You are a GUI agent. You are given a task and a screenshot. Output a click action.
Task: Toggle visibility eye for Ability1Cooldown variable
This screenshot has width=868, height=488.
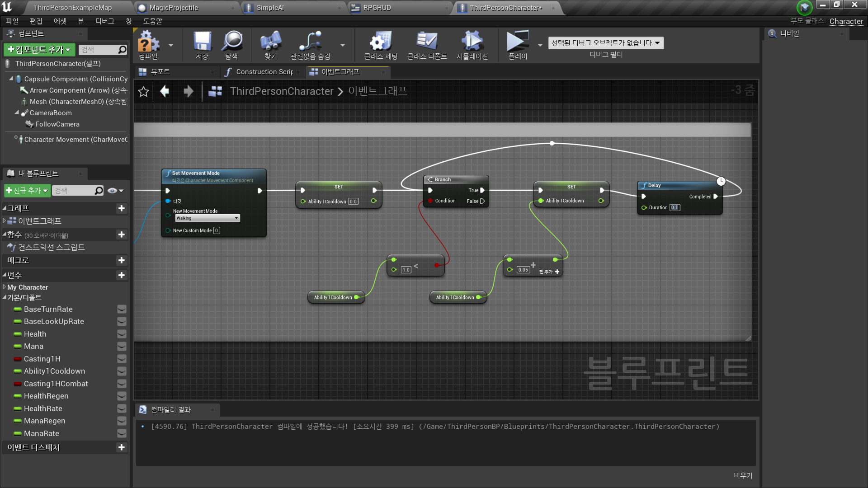click(x=122, y=371)
